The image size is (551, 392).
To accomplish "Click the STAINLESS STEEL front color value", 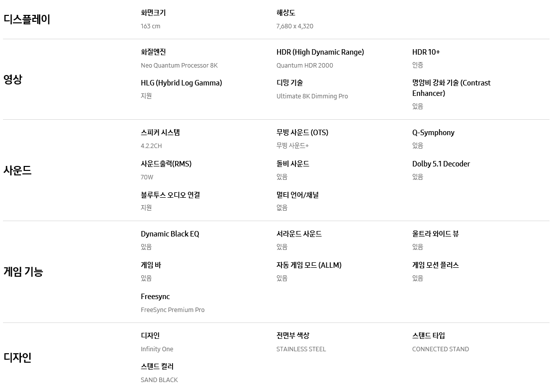I will click(x=301, y=349).
